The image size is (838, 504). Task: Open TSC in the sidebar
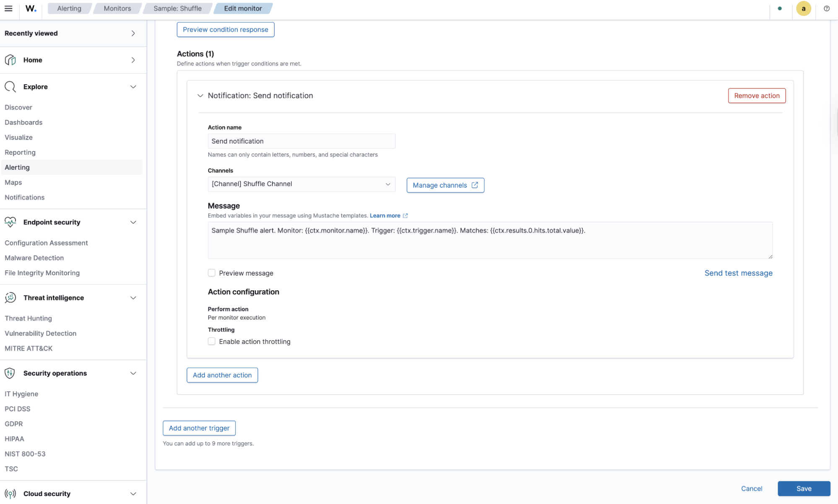11,469
